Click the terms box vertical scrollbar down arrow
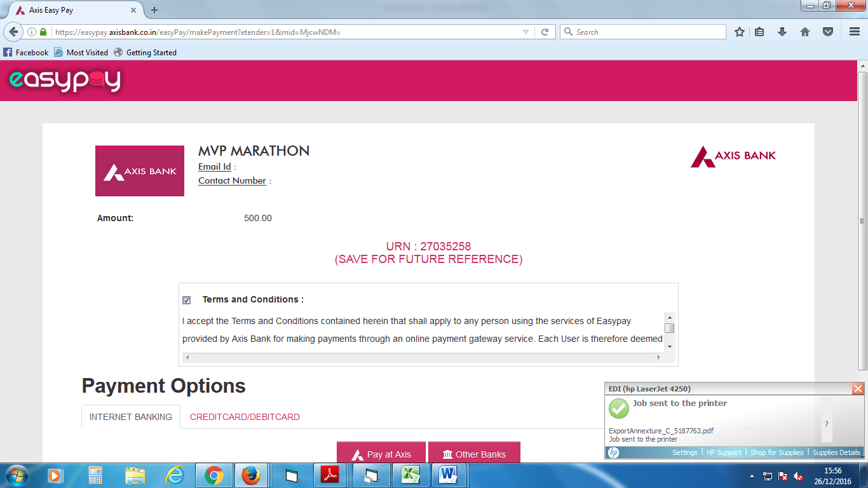This screenshot has height=488, width=868. [x=669, y=347]
